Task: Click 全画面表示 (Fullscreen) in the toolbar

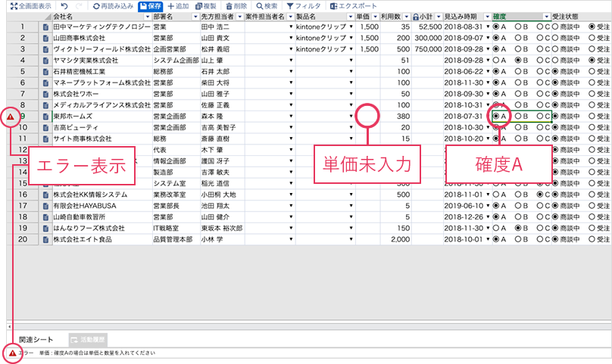Action: [x=30, y=5]
